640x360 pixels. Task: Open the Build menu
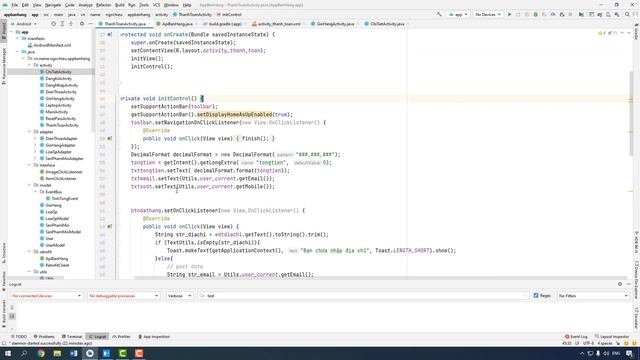[120, 5]
